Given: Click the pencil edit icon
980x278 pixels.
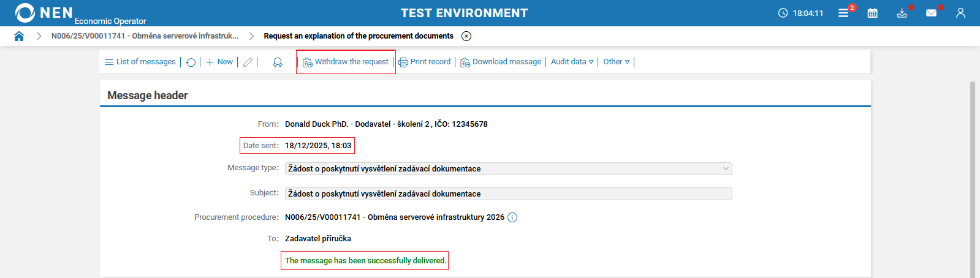Looking at the screenshot, I should [x=248, y=62].
